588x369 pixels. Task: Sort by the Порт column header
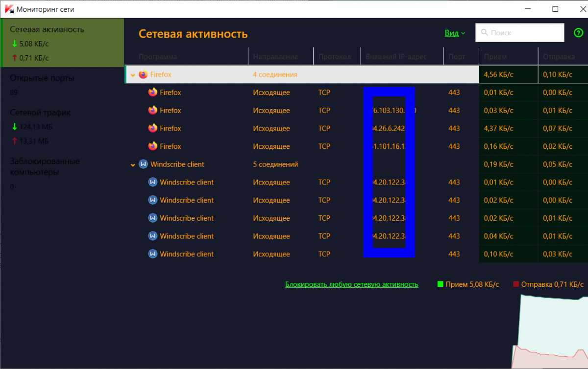457,57
